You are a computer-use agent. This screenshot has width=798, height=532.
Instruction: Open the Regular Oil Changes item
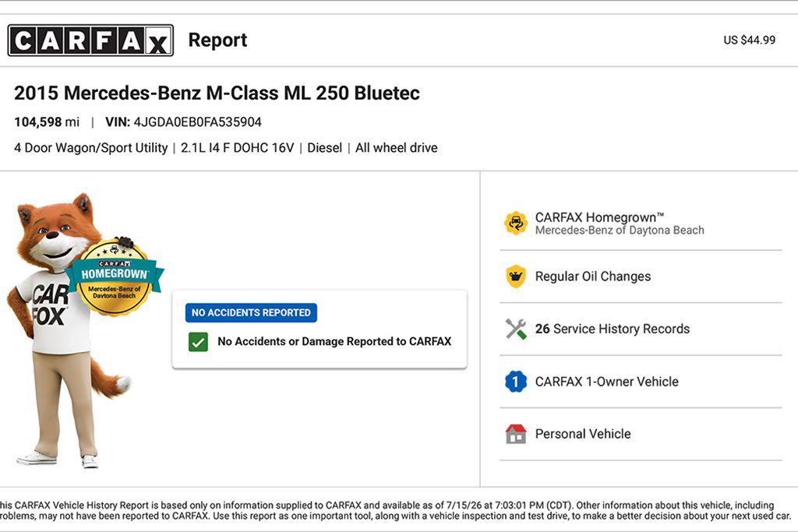click(641, 277)
